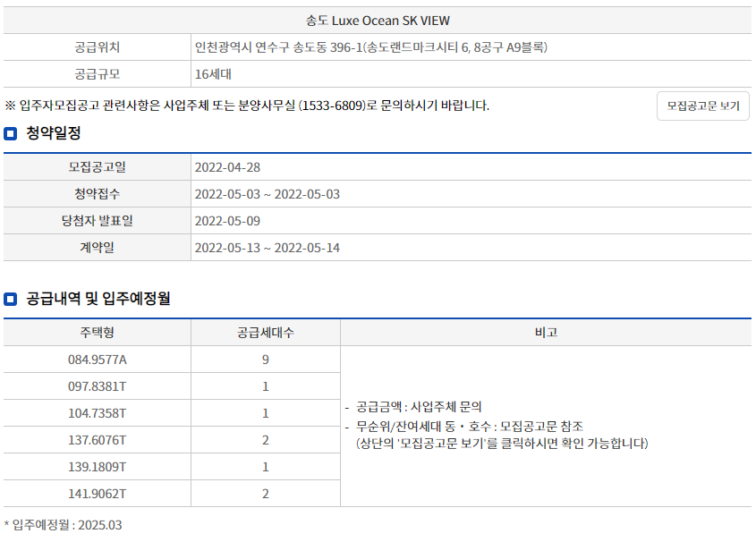The image size is (756, 542).
Task: Click the 비고 column header
Action: (546, 333)
